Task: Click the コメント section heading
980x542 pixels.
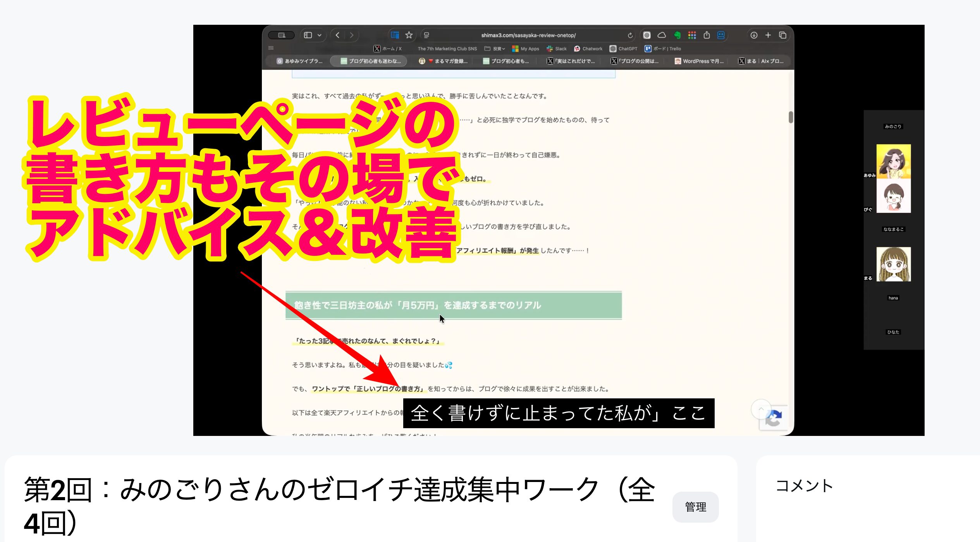Action: click(805, 485)
